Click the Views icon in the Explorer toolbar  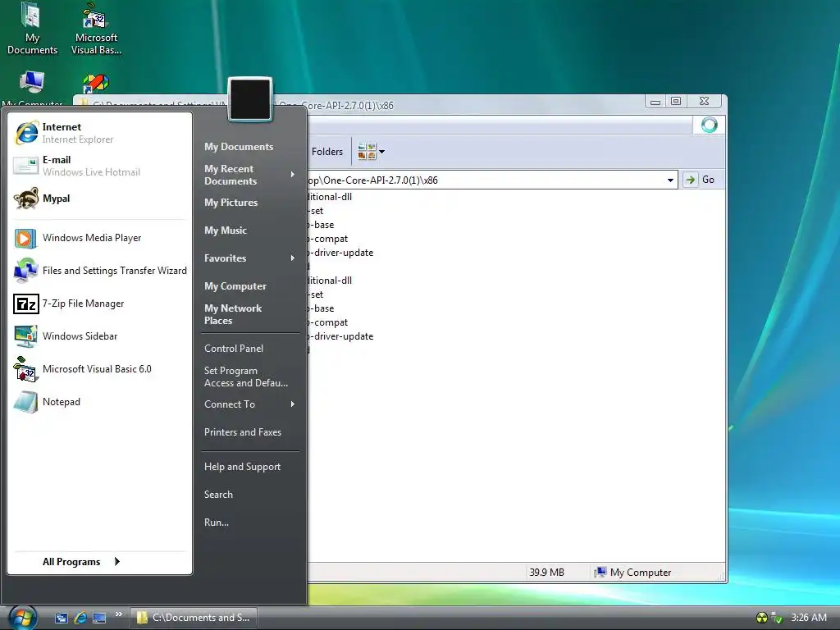tap(367, 152)
